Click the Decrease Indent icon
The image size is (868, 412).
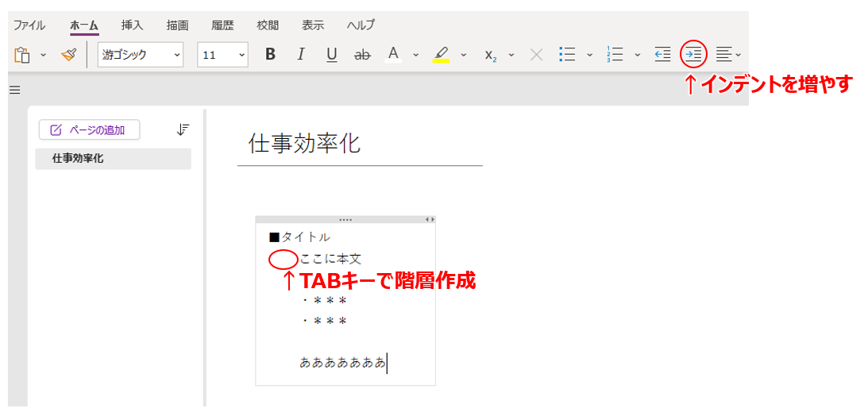[x=662, y=54]
